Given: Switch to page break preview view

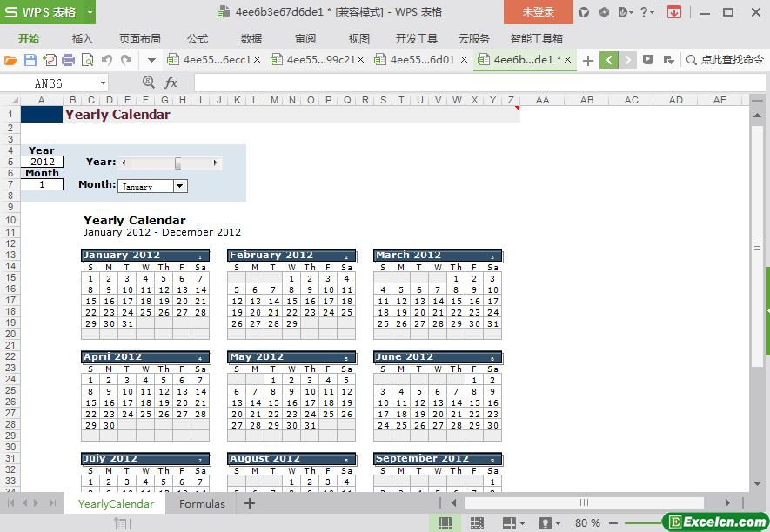Looking at the screenshot, I should 476,522.
